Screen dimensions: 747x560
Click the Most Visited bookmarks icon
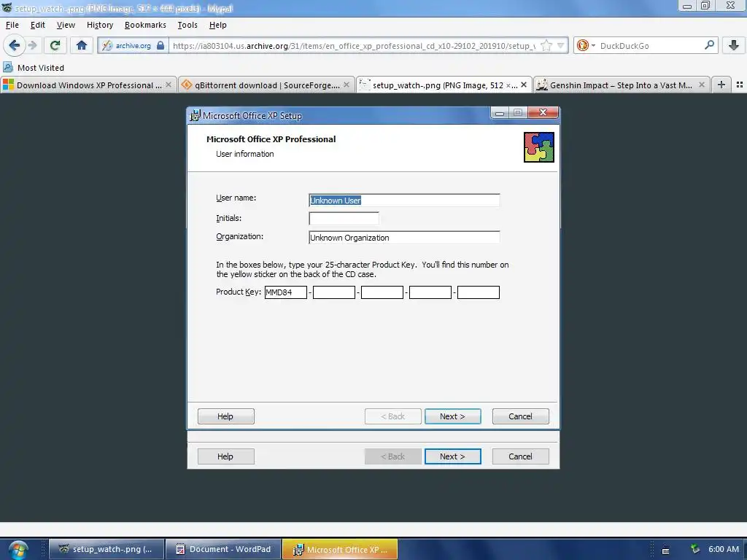coord(8,67)
